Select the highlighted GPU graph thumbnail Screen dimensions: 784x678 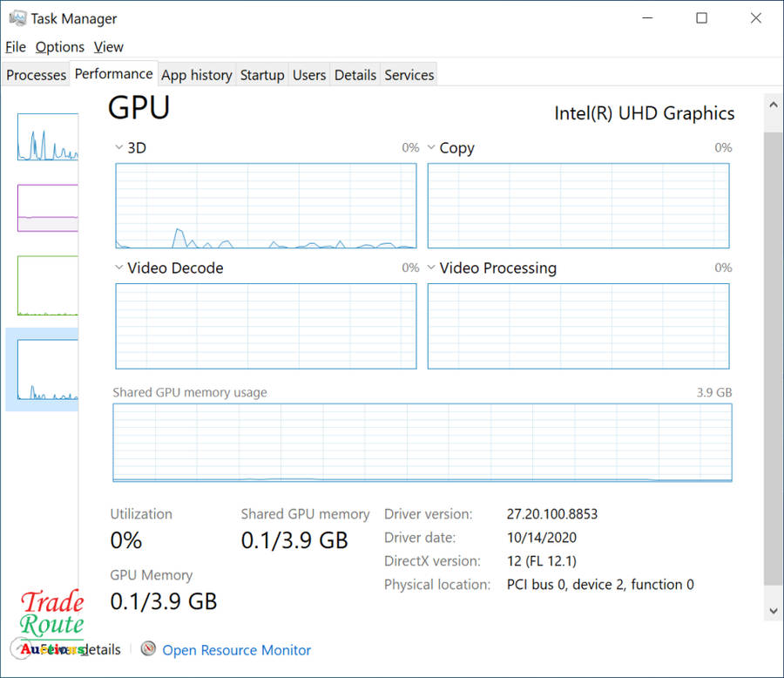click(x=47, y=370)
